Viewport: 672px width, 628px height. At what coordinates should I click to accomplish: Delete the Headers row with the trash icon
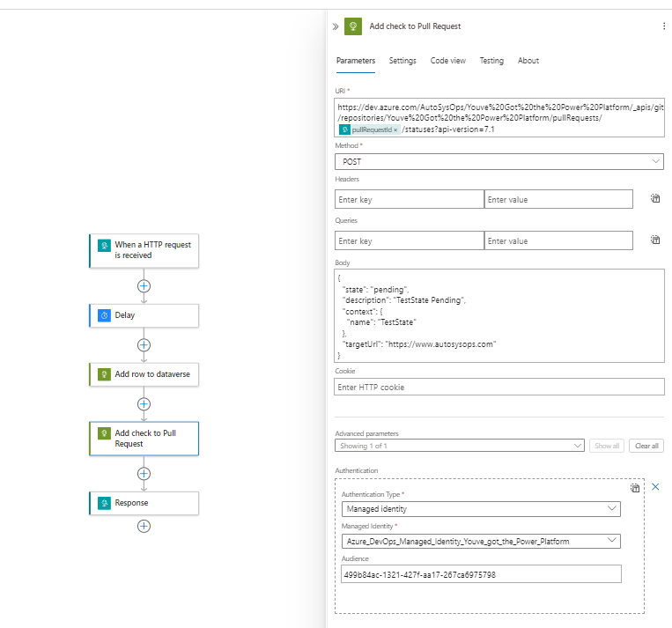655,198
